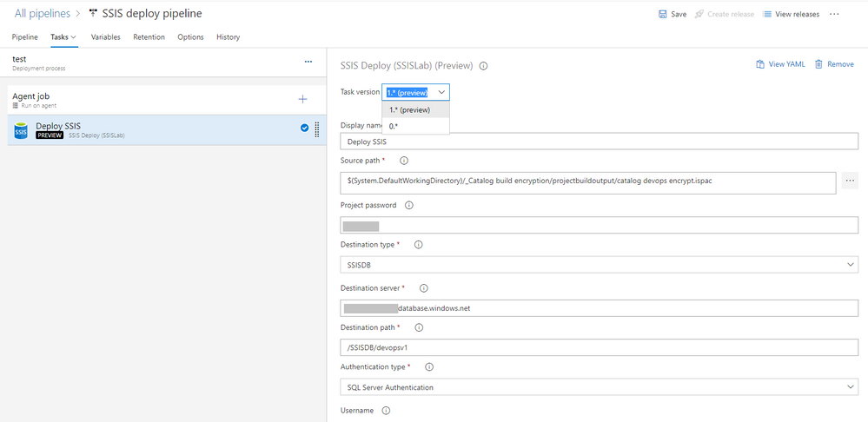Switch to the Options tab
Screen dimensions: 868x422
click(190, 37)
